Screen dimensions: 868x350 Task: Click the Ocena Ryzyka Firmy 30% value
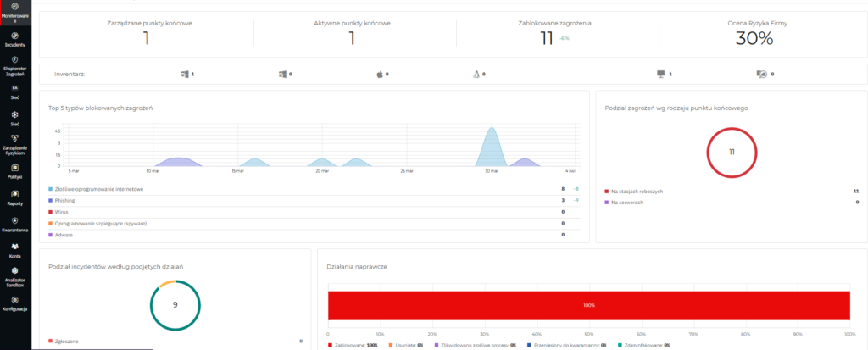coord(754,38)
